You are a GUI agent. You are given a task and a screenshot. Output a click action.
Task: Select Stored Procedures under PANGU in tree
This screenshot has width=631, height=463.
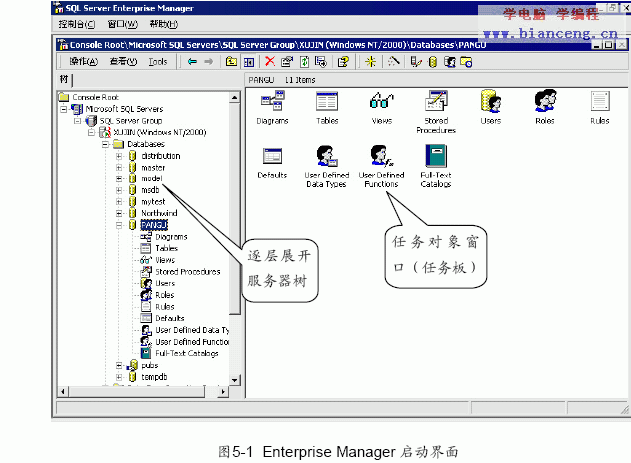point(188,272)
